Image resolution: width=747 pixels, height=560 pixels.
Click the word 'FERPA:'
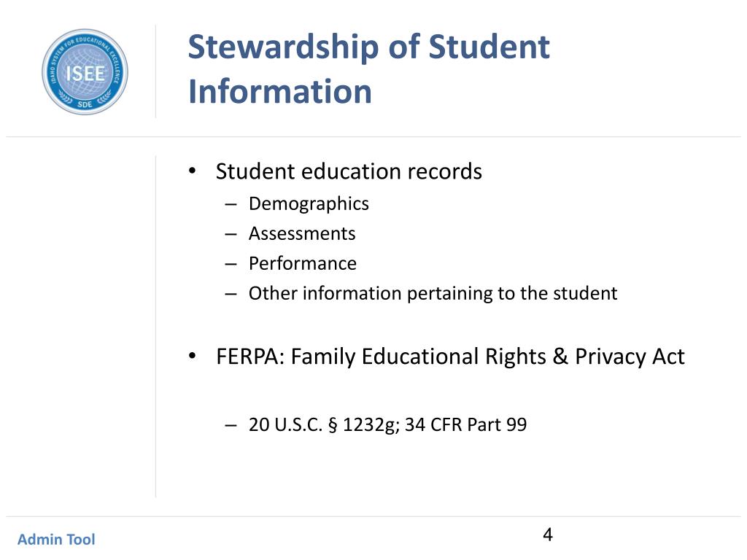click(250, 357)
